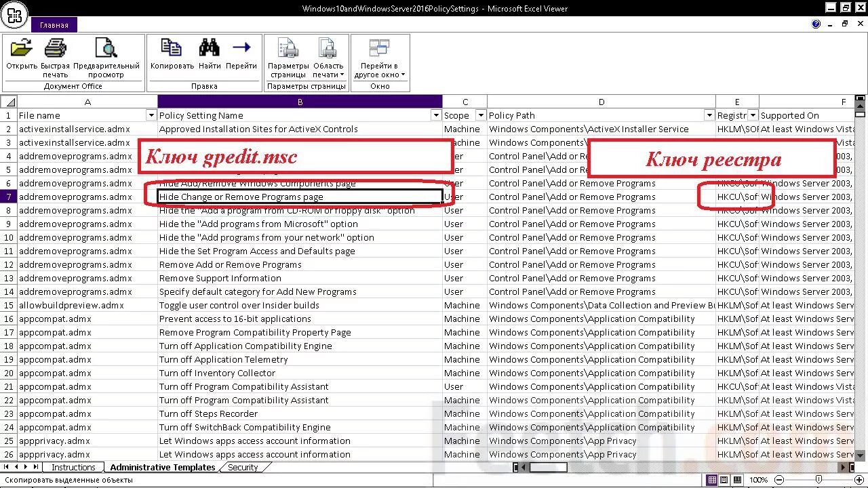Minimize the ribbon inner window button
Image resolution: width=868 pixels, height=488 pixels.
[831, 24]
